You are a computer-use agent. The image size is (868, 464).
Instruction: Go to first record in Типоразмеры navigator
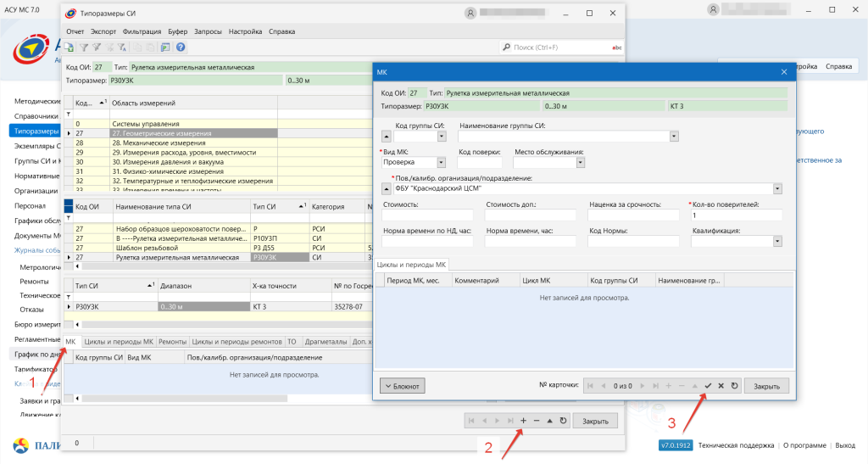coord(471,421)
